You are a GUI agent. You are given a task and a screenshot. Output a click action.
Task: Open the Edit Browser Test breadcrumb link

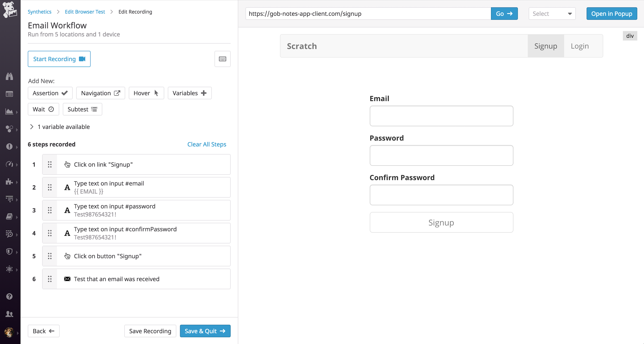click(85, 12)
